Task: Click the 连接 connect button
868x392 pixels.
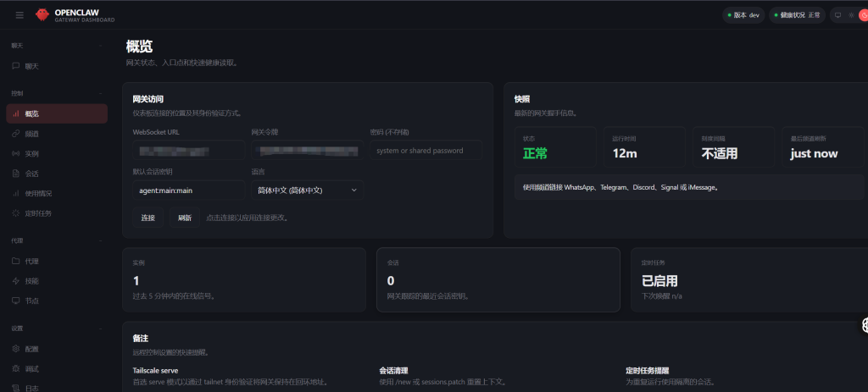Action: click(x=147, y=218)
